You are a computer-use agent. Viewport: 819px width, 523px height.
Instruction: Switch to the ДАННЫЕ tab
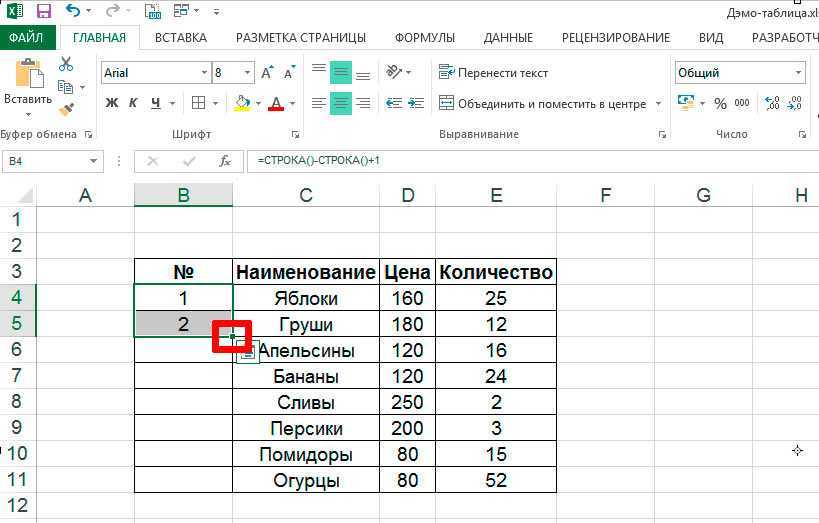click(x=508, y=38)
